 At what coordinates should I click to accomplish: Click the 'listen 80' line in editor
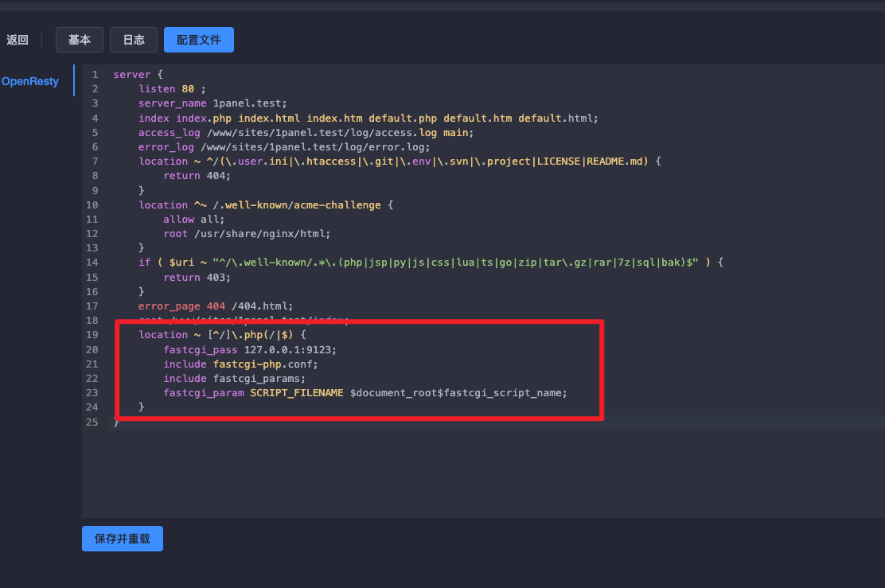[x=171, y=88]
